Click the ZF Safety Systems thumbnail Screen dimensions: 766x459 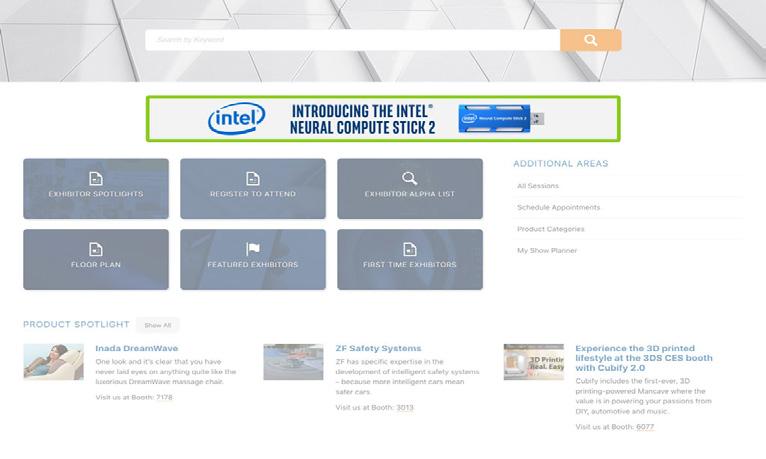[x=293, y=362]
